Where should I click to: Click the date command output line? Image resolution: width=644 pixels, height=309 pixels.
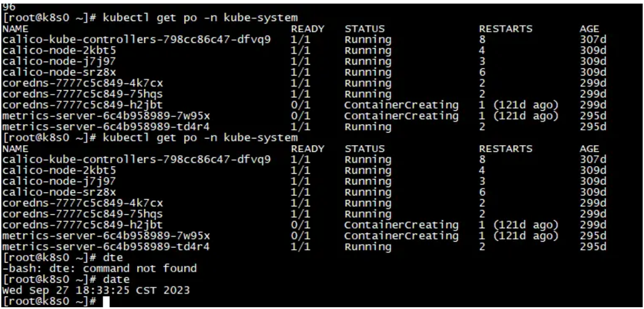click(96, 290)
